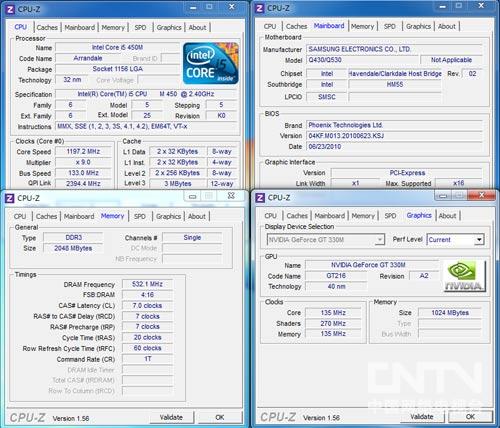Open About tab in the Mainboard window

point(447,26)
